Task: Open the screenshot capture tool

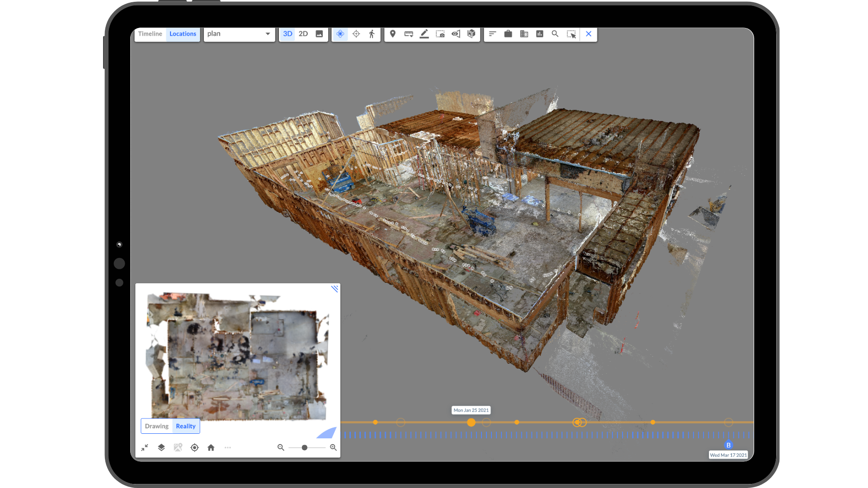Action: pyautogui.click(x=440, y=34)
